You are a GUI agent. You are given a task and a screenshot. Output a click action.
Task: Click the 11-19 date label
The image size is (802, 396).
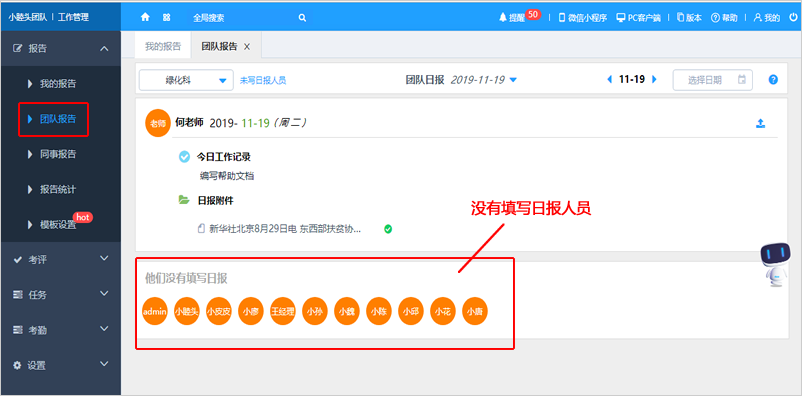tap(632, 79)
